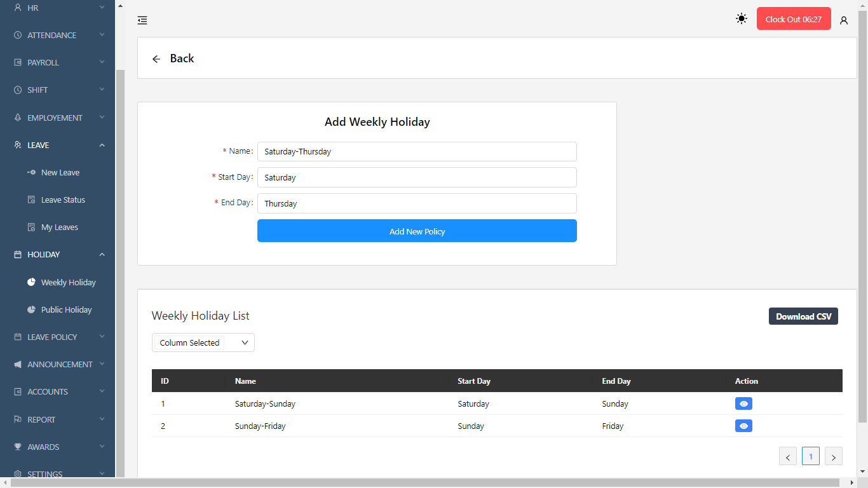Click the Awards trophy icon

coord(18,447)
